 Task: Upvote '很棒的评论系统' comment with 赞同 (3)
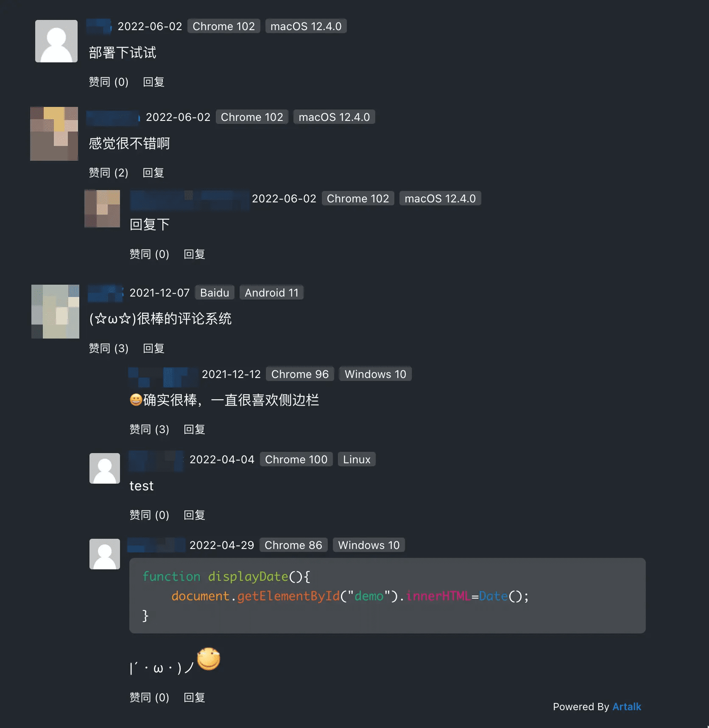(109, 348)
